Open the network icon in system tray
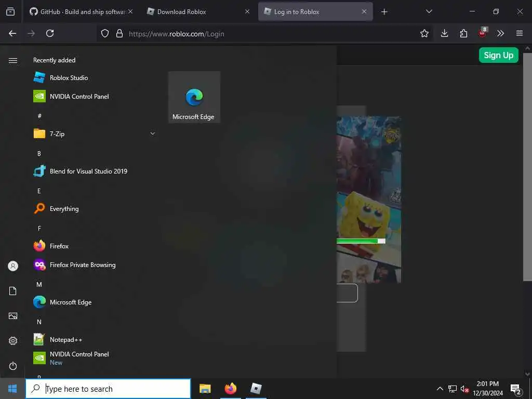Image resolution: width=532 pixels, height=399 pixels. tap(453, 389)
